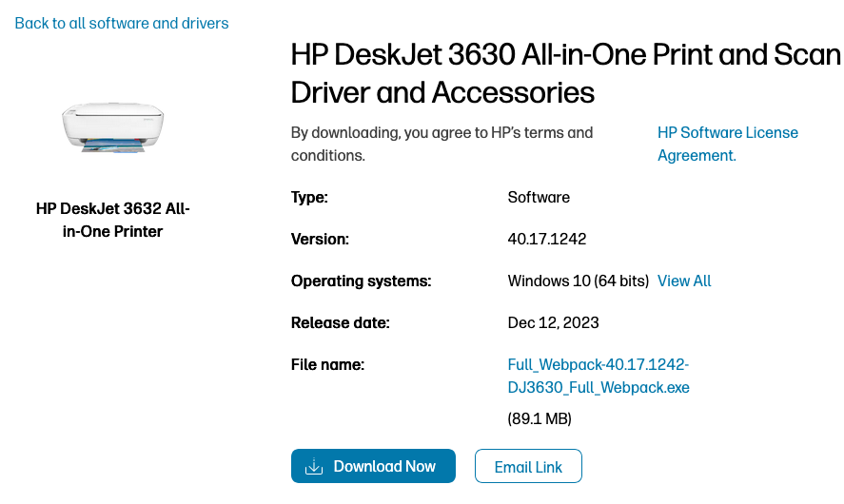Select the Version label
Image resolution: width=844 pixels, height=504 pixels.
coord(320,239)
